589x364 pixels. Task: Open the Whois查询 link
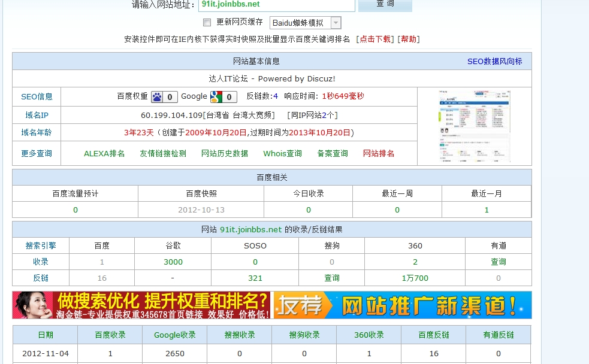coord(282,153)
